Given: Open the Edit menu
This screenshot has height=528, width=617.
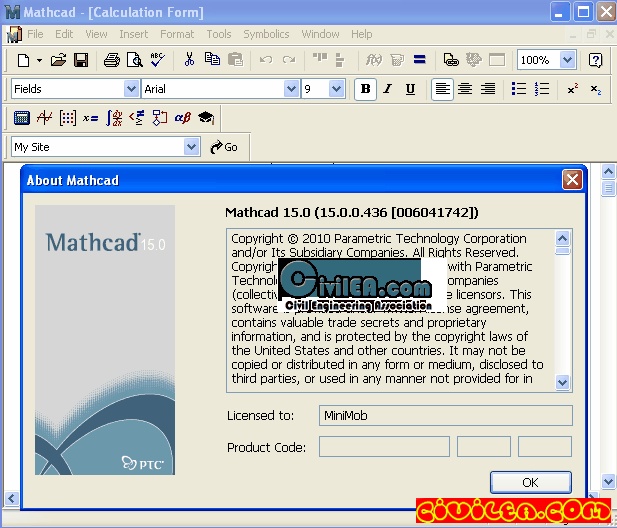Looking at the screenshot, I should 64,34.
